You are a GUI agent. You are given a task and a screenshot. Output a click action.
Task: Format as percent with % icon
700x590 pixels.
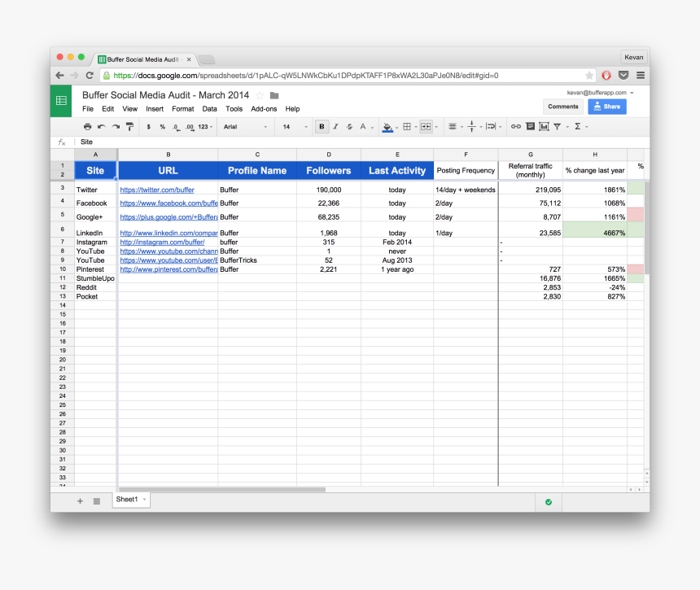point(163,127)
